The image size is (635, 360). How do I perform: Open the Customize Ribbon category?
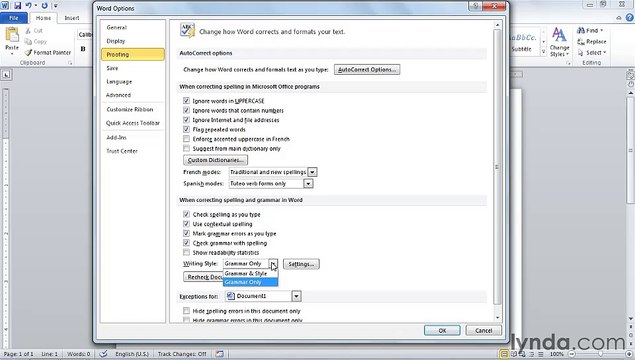point(133,109)
